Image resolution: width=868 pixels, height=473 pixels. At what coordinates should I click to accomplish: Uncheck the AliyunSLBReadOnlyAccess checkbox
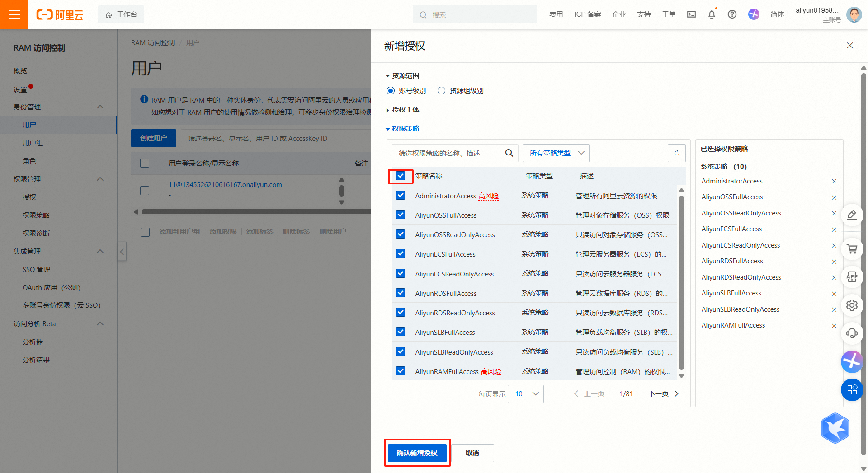[x=401, y=351]
